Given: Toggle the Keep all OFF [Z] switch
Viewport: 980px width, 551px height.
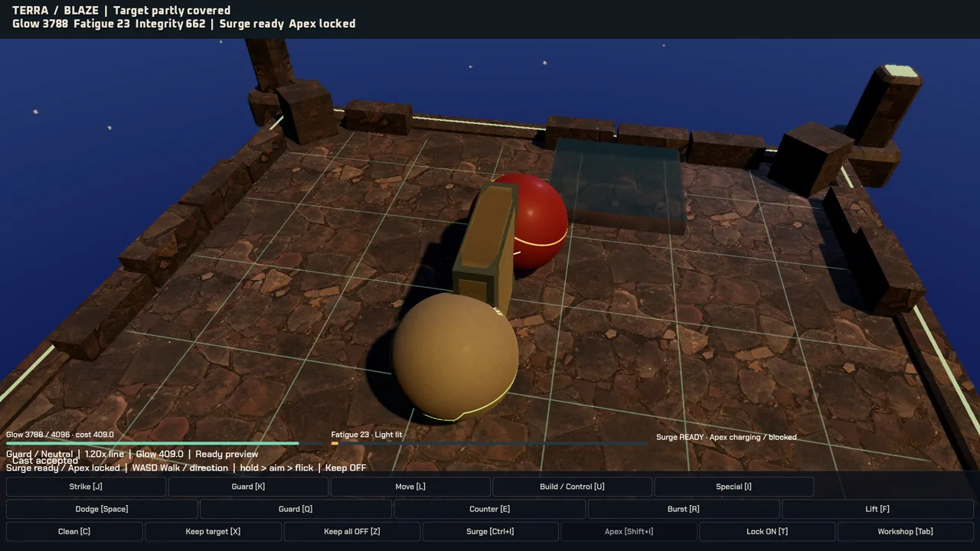Looking at the screenshot, I should [351, 531].
